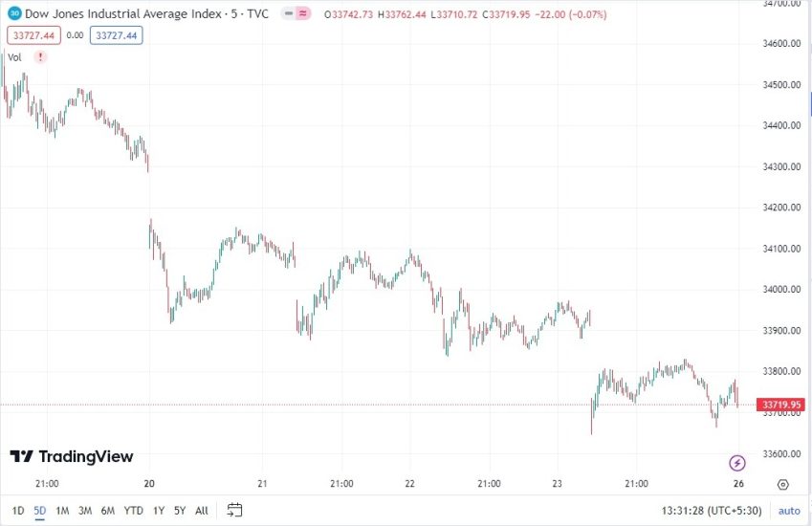Select the 1D time range
Viewport: 812px width, 526px height.
point(18,510)
